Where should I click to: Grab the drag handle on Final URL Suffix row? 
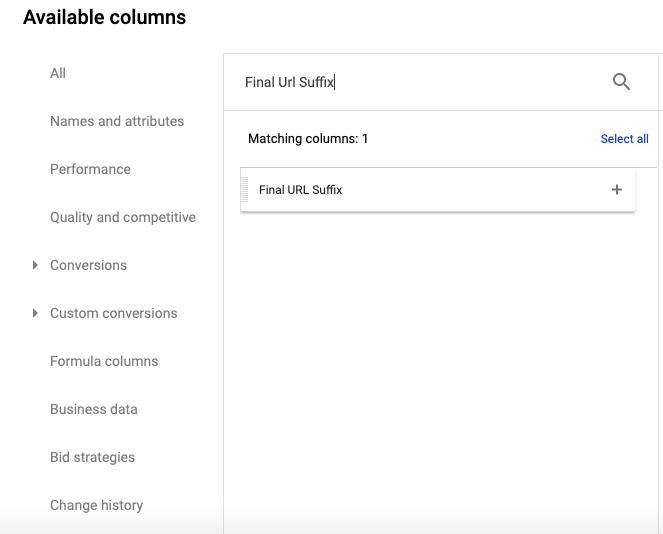(x=244, y=190)
